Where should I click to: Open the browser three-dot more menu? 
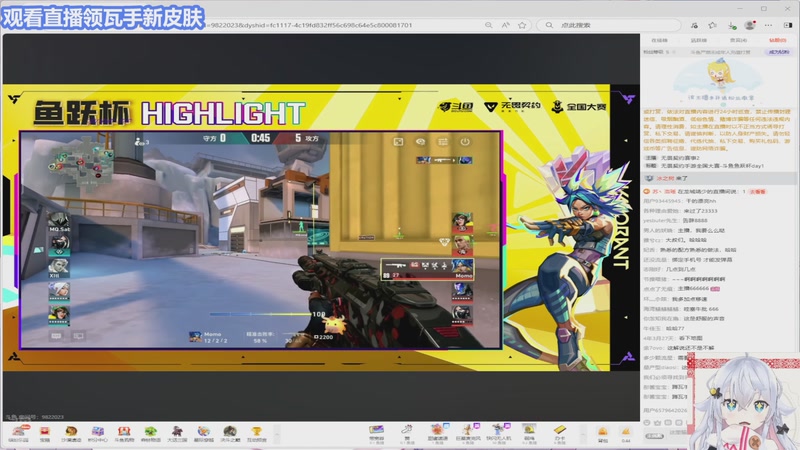[x=768, y=25]
